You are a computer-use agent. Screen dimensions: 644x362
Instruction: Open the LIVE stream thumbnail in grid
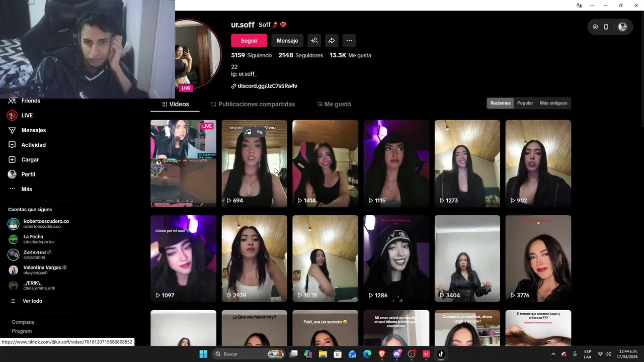184,163
